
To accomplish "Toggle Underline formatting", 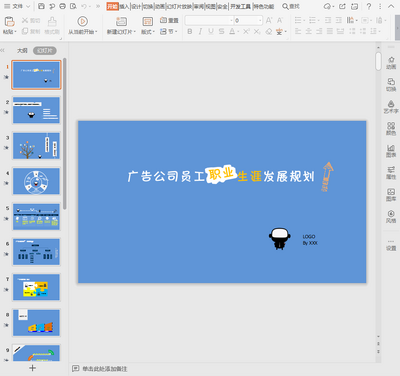I will (x=211, y=31).
